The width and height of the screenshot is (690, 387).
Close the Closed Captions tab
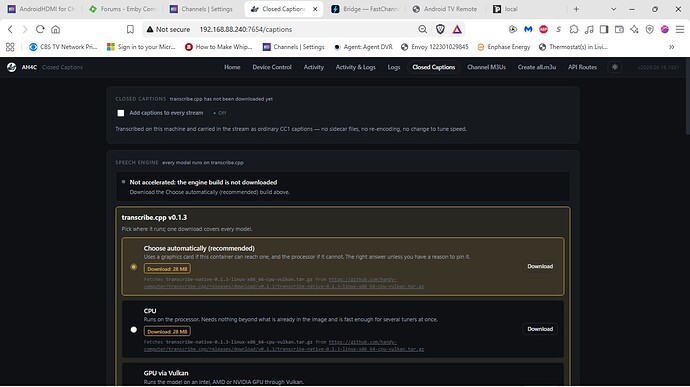315,9
